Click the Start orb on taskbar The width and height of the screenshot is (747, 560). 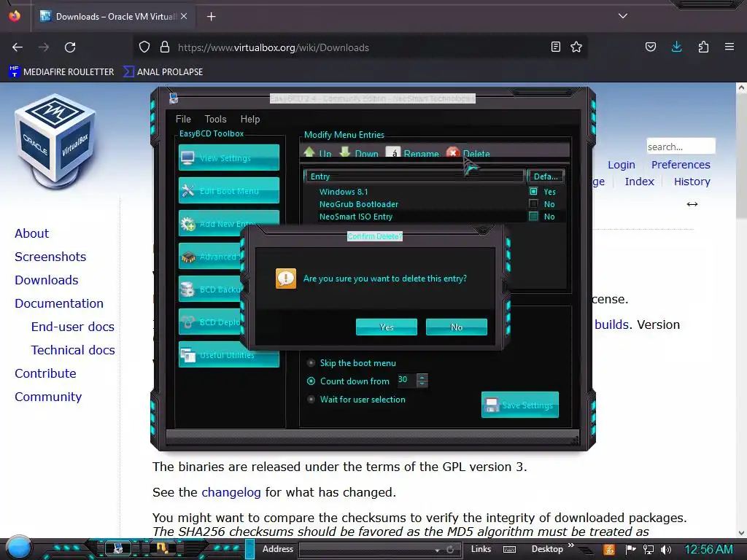pyautogui.click(x=19, y=547)
